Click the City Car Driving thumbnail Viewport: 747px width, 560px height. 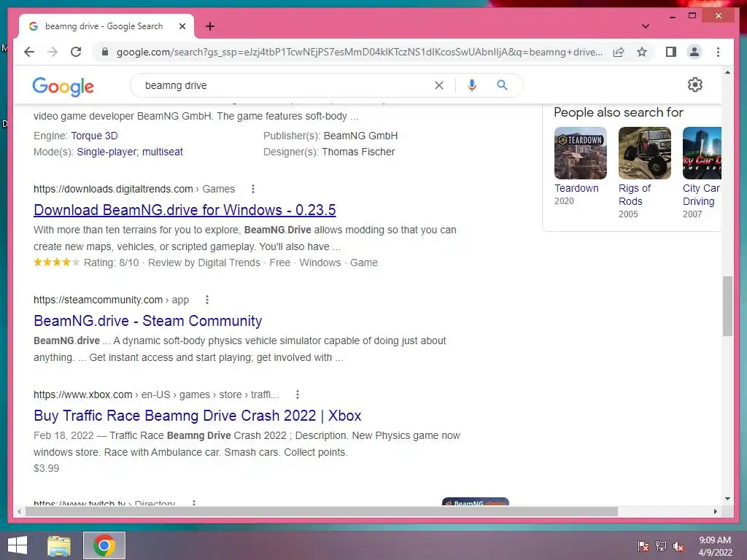coord(702,153)
